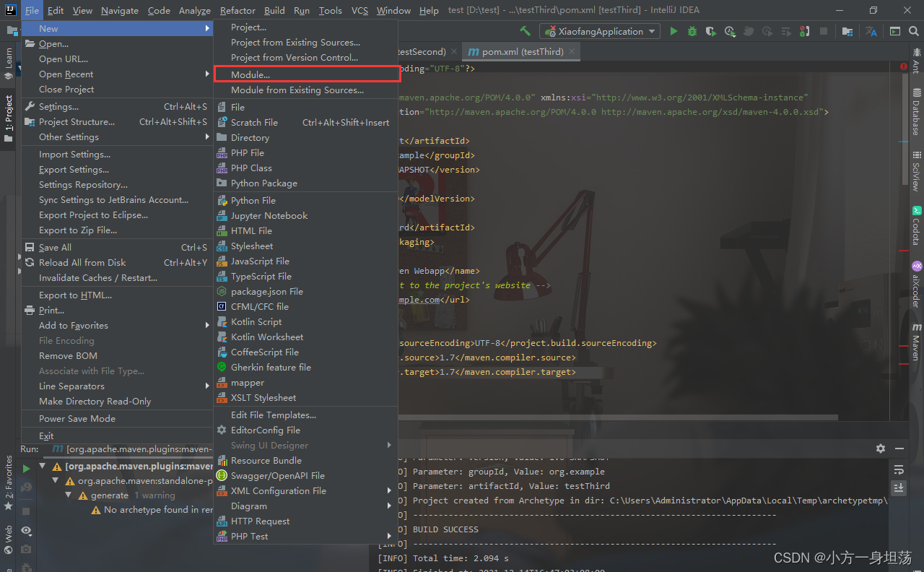Viewport: 924px width, 572px height.
Task: Select Edit File Templates...
Action: click(305, 415)
